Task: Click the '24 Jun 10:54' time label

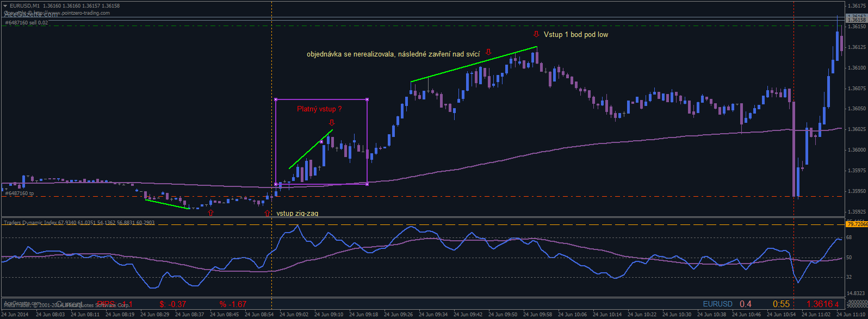Action: (x=782, y=315)
